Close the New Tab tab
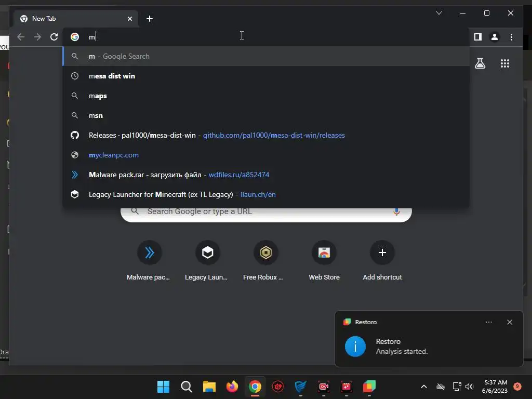Viewport: 532px width, 399px height. point(129,19)
